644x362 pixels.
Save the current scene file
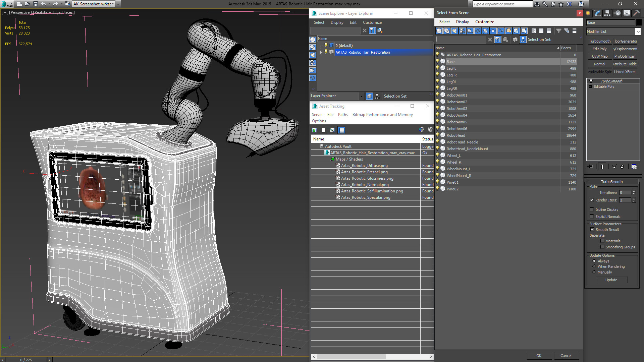pos(36,4)
